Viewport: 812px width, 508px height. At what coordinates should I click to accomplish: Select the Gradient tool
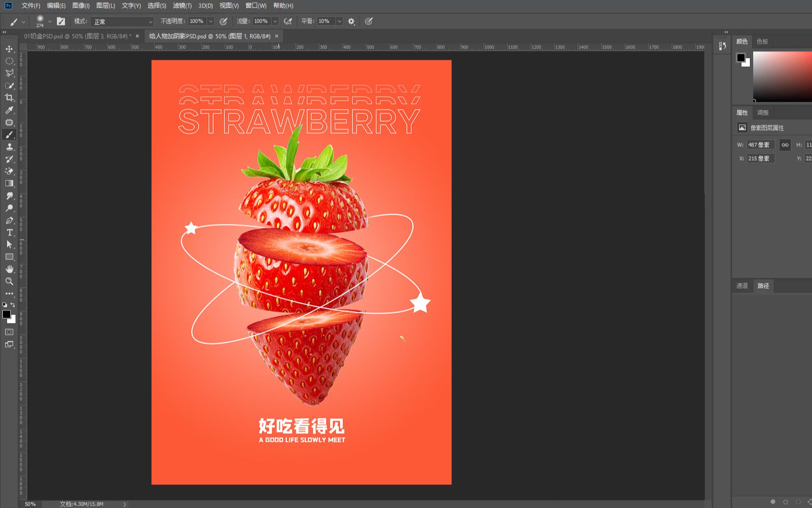9,184
